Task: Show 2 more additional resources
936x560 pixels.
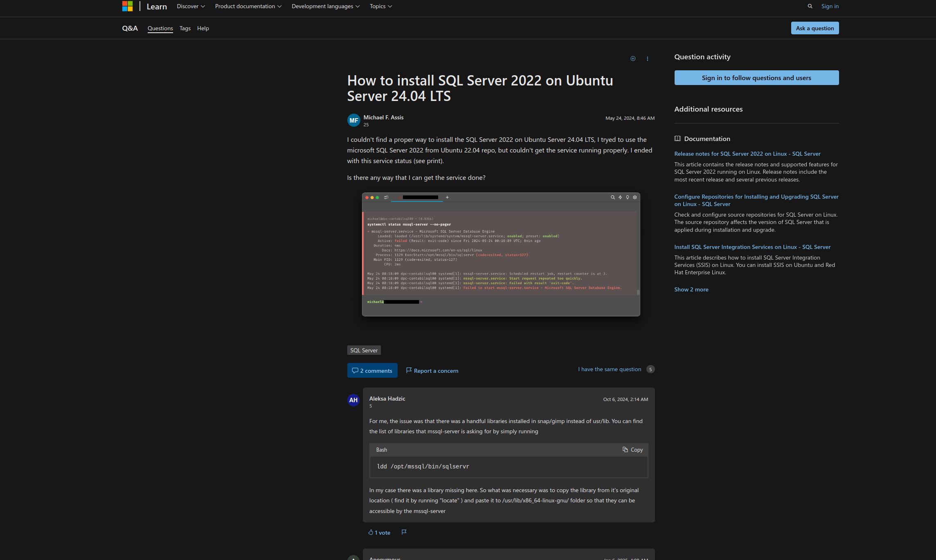Action: [691, 289]
